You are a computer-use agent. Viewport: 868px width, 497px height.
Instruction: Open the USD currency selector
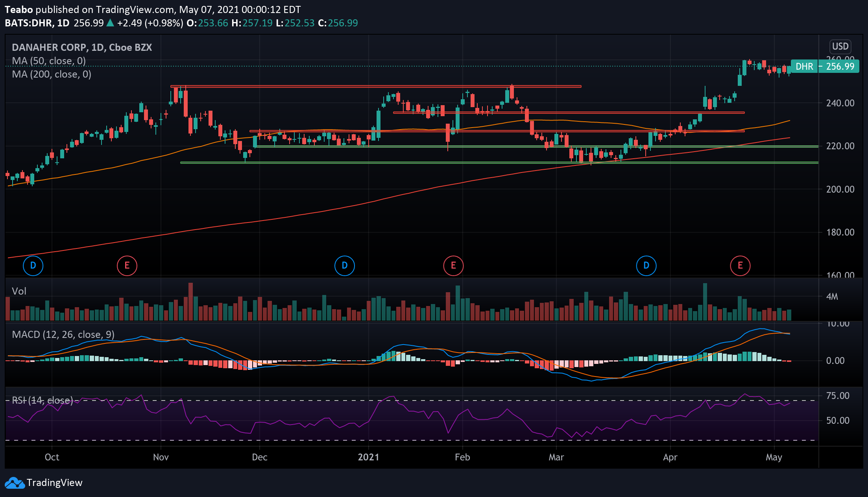(x=840, y=46)
